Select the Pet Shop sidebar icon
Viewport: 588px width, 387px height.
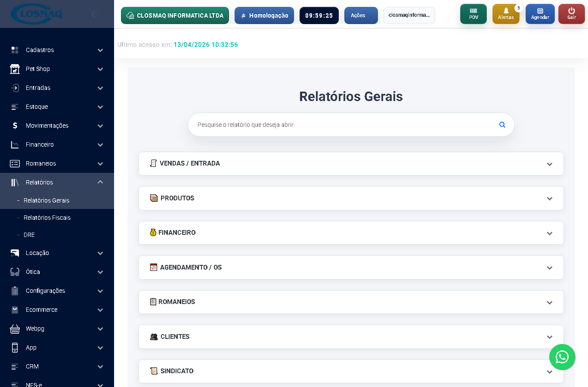pos(15,69)
